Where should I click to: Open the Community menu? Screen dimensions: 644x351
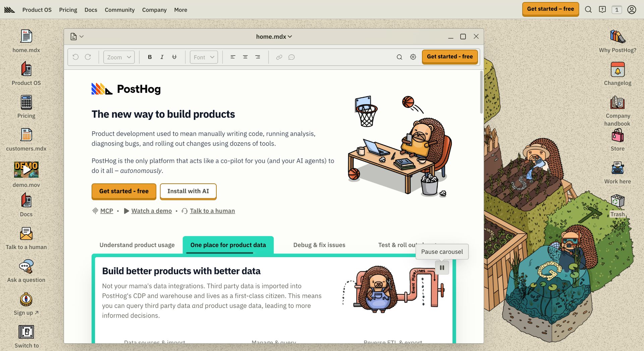(x=120, y=10)
